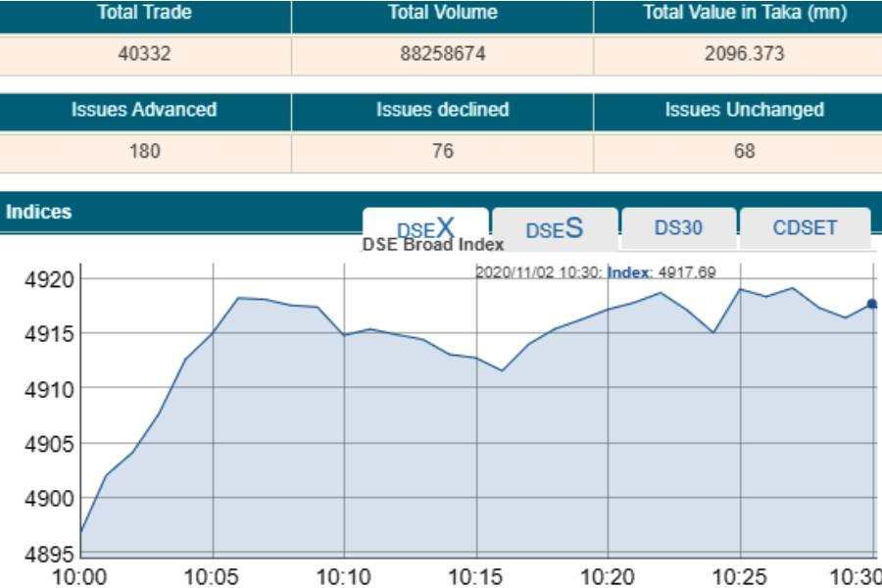The height and width of the screenshot is (588, 882).
Task: Click the issues advanced count 180
Action: tap(145, 151)
